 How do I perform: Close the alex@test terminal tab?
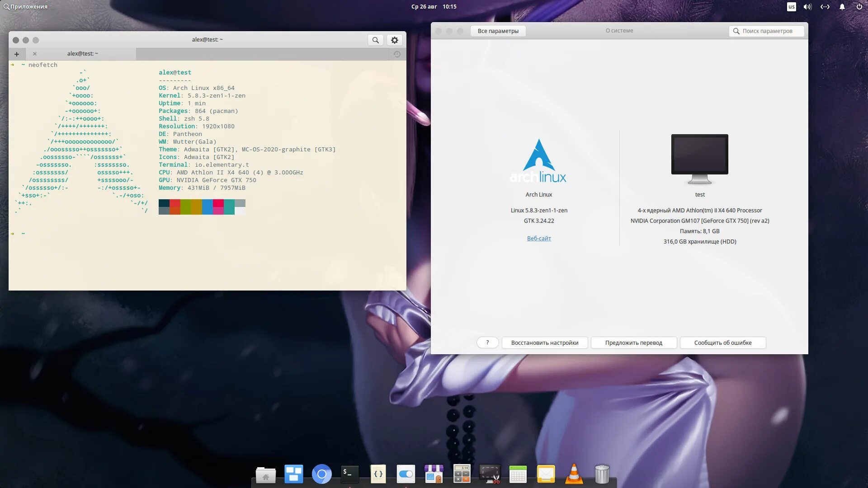tap(35, 54)
